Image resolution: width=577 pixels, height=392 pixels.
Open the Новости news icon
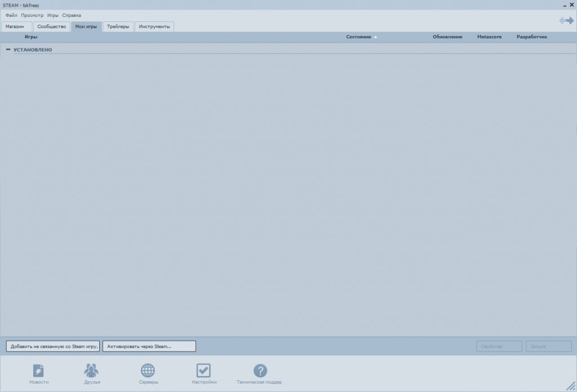(39, 371)
